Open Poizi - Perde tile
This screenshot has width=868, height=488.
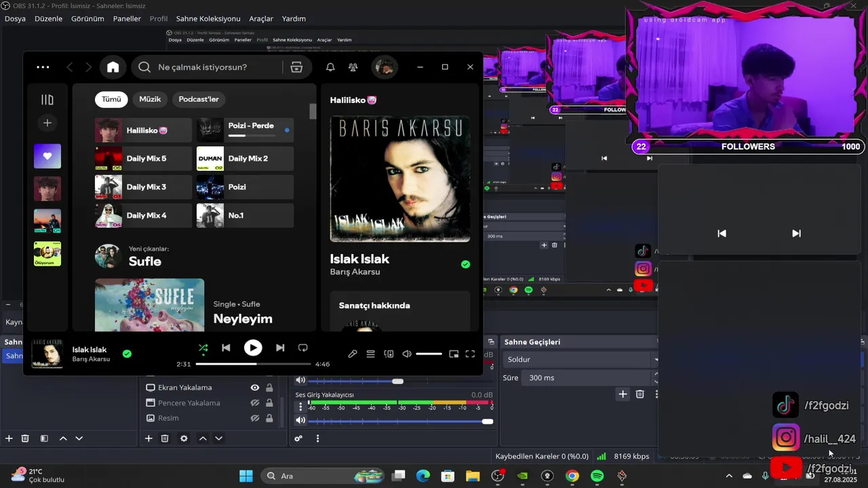point(245,129)
